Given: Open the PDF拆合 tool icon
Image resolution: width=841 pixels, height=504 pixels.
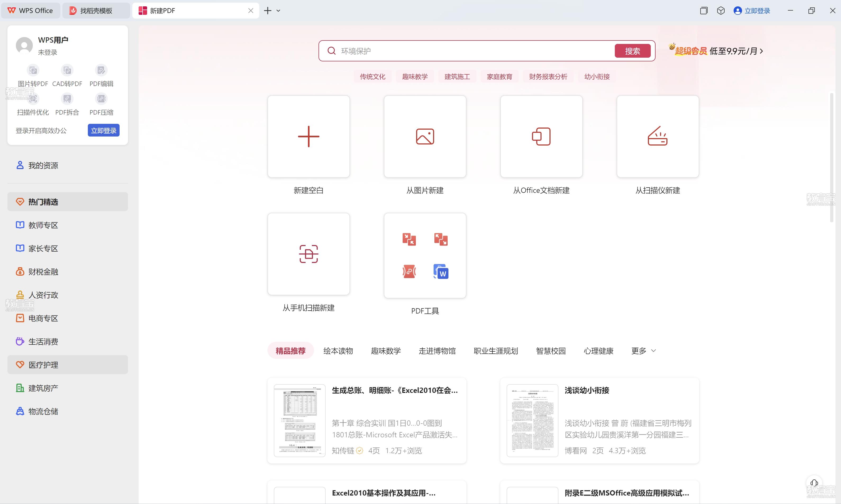Looking at the screenshot, I should (x=67, y=99).
